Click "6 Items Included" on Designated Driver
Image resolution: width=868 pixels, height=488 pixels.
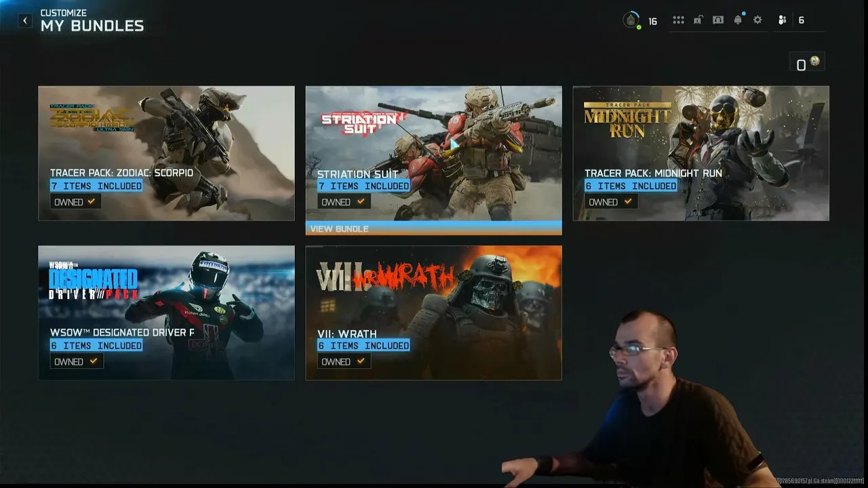pos(96,346)
